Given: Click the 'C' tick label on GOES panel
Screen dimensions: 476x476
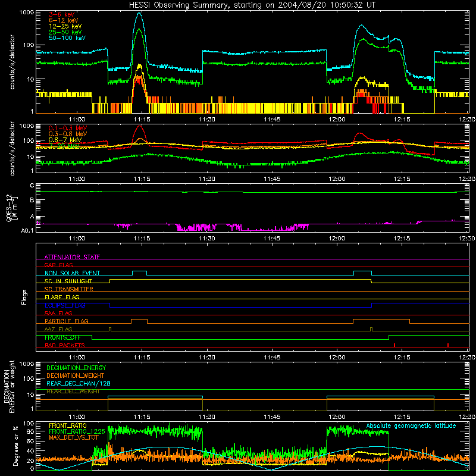Looking at the screenshot, I should point(32,186).
